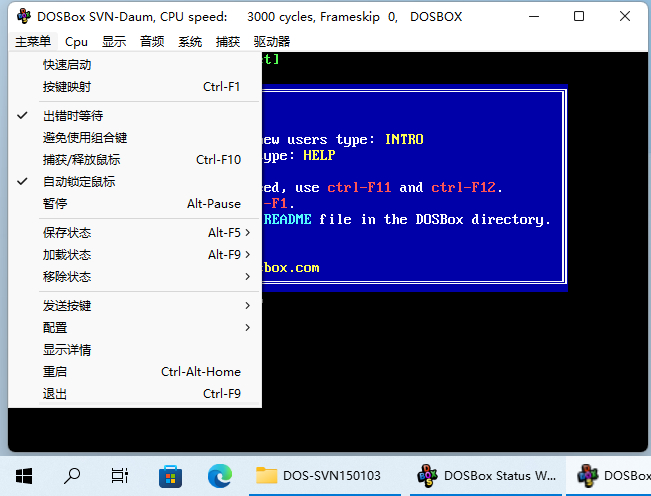Screen dimensions: 651x496
Task: Switch to the DOSBox taskbar entry at the far right
Action: coord(609,476)
